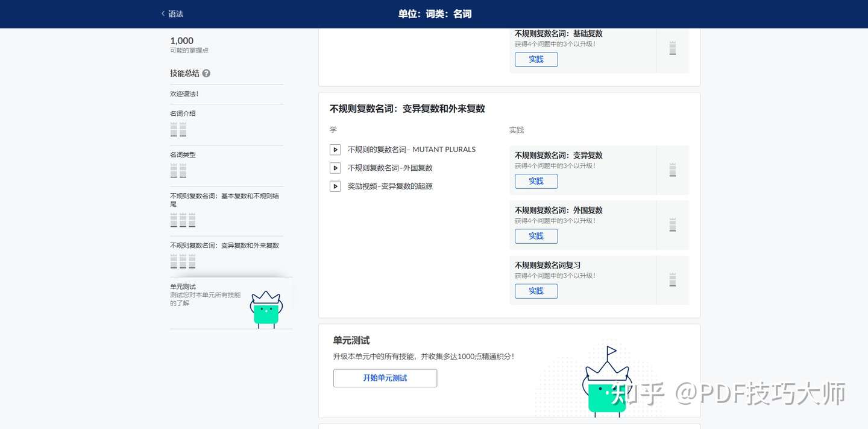The image size is (868, 429).
Task: Click heading 不规则复数名词：变异复数和外来复数
Action: click(407, 109)
